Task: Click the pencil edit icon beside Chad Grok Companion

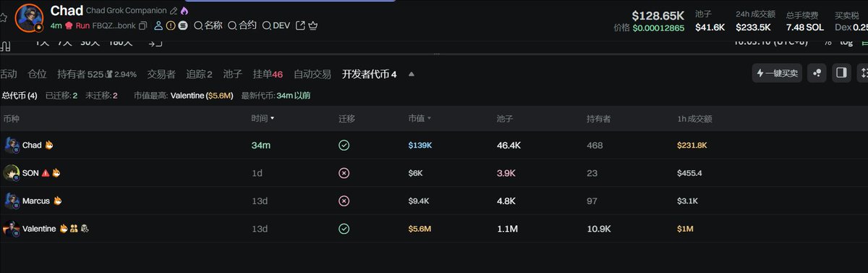Action: tap(173, 11)
